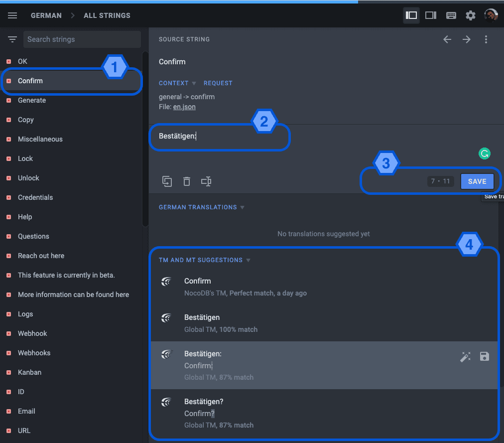Open the keyboard shortcuts panel
Viewport: 504px width, 443px height.
[451, 15]
